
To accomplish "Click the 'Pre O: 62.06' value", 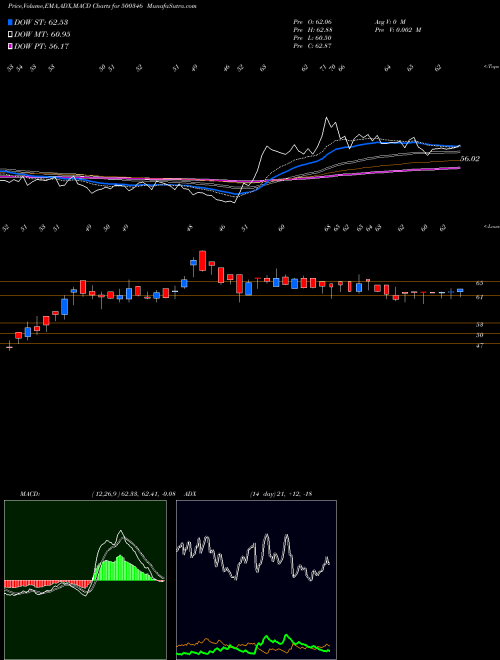I will pos(312,21).
